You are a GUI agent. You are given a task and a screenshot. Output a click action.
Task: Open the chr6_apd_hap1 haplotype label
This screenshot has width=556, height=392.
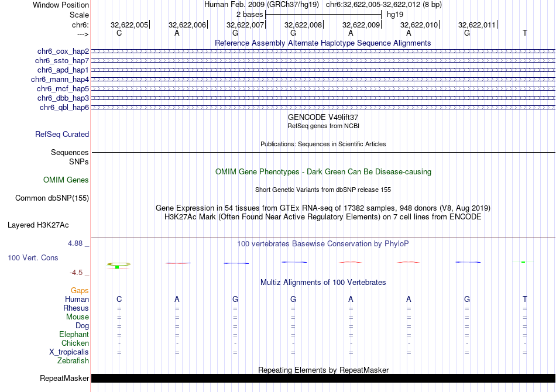63,70
